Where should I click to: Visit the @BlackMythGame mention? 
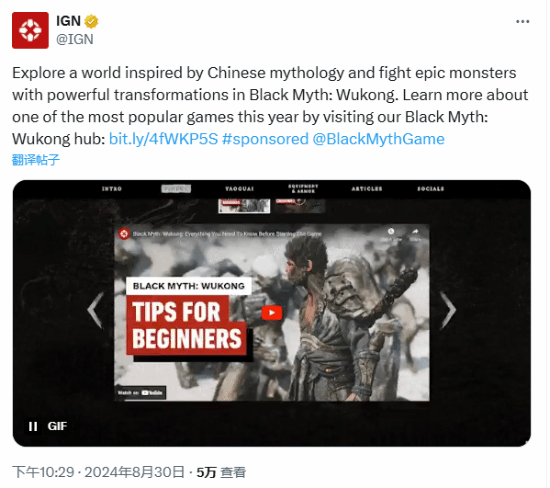click(x=378, y=139)
